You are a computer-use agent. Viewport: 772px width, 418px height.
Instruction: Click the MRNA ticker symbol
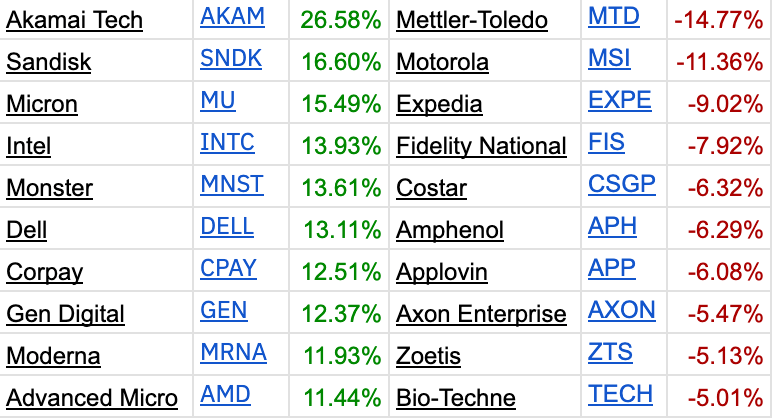pos(233,353)
